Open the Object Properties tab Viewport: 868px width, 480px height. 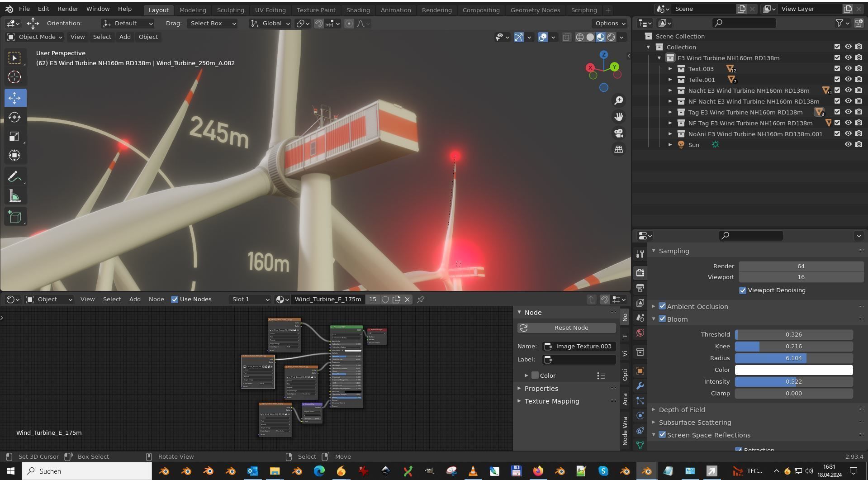640,371
